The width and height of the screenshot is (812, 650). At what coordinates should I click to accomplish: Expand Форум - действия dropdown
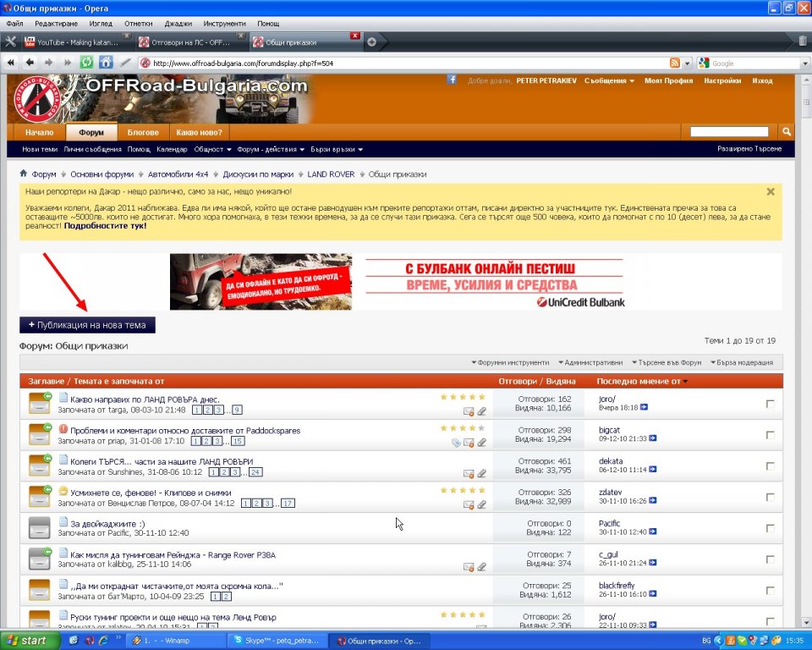coord(271,149)
